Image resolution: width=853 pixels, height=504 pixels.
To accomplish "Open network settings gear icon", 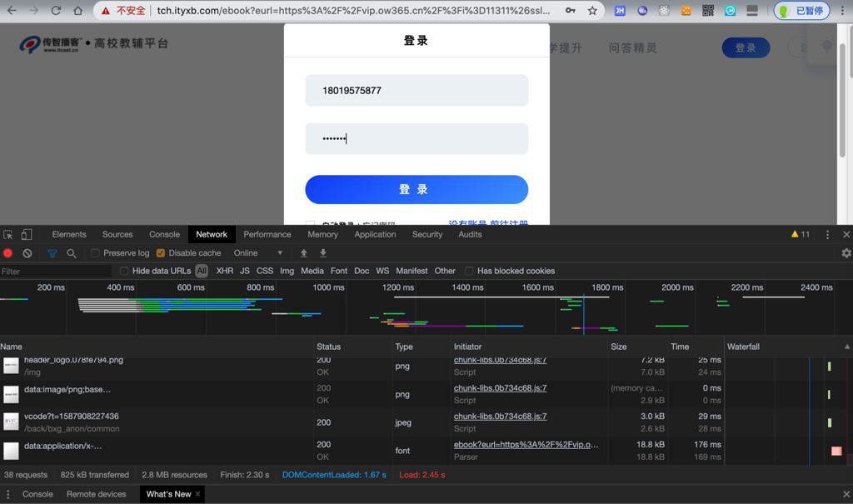I will [846, 253].
